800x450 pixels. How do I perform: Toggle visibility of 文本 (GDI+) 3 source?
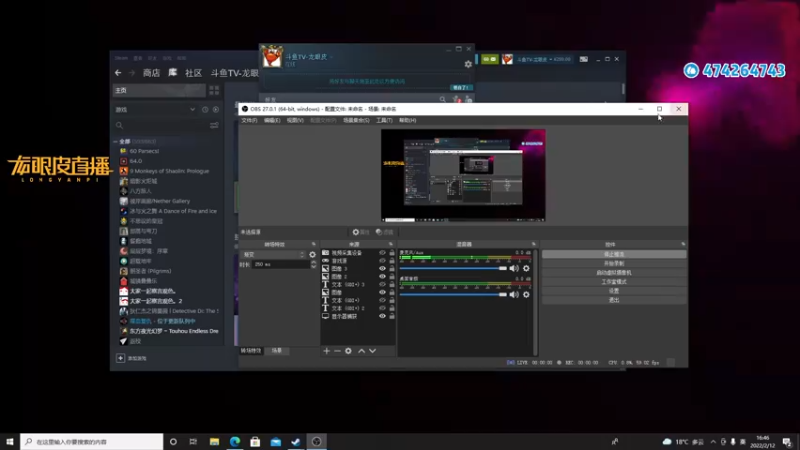[x=382, y=284]
